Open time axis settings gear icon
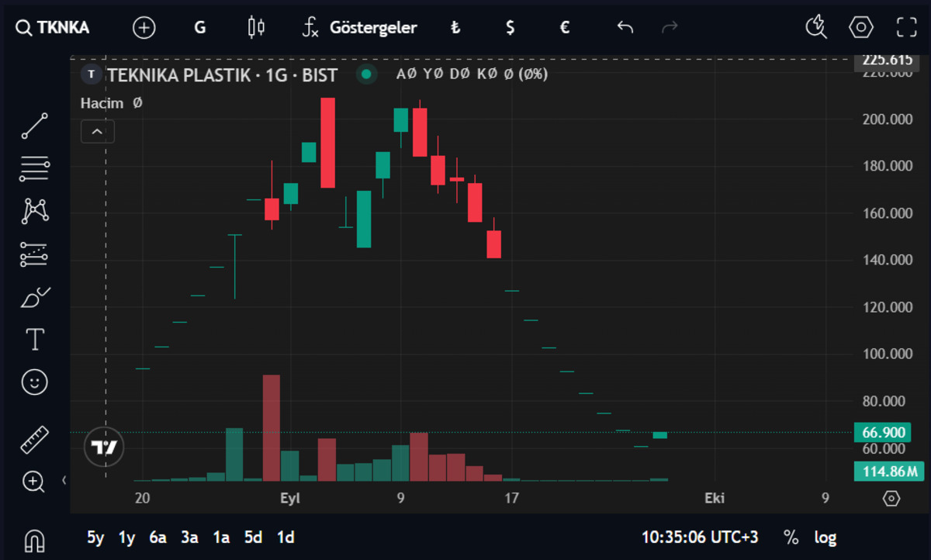931x560 pixels. (x=891, y=498)
